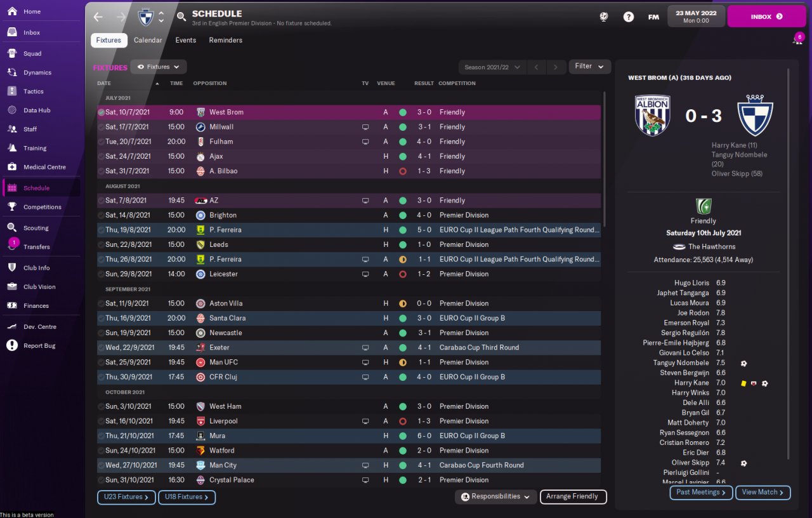Viewport: 812px width, 518px height.
Task: Toggle the checkmark on Brighton fixture row
Action: tap(101, 215)
